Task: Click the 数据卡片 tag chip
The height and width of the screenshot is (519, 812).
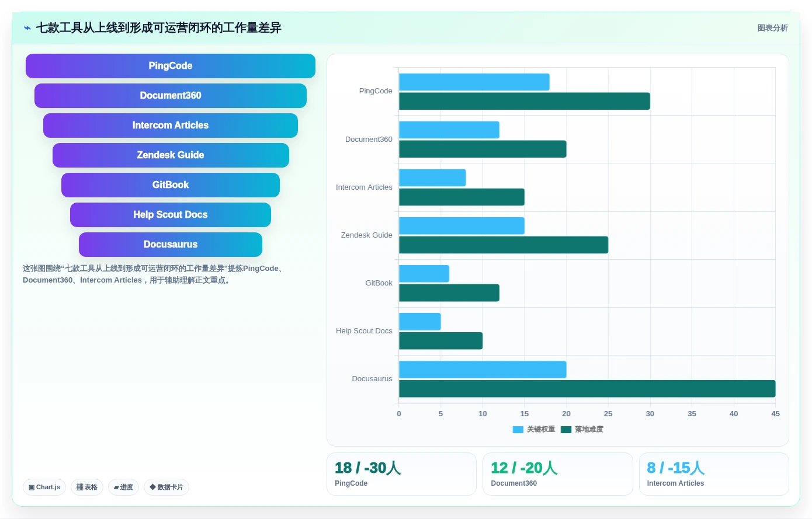Action: pyautogui.click(x=166, y=487)
